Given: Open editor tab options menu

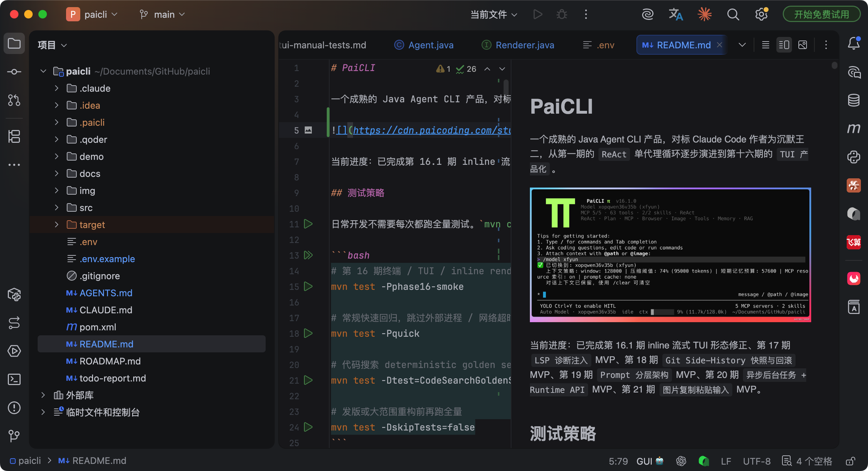Looking at the screenshot, I should (x=826, y=45).
